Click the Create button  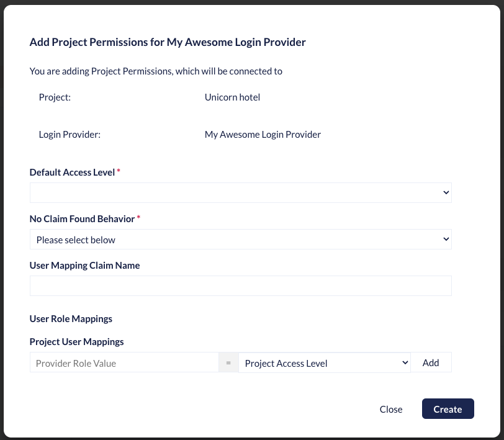[x=448, y=409]
